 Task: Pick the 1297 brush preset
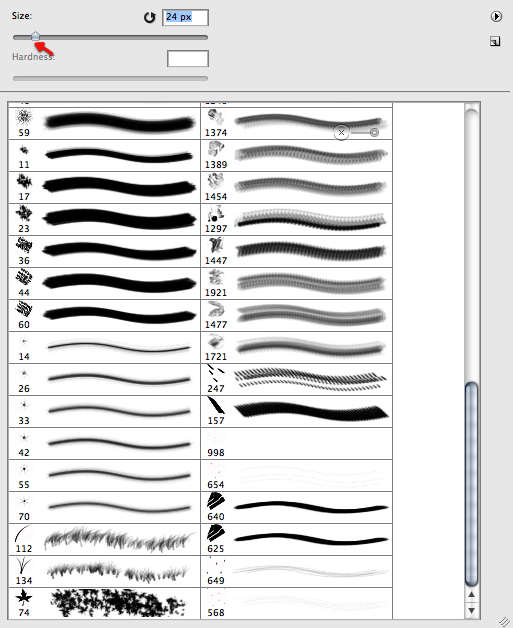tap(296, 219)
